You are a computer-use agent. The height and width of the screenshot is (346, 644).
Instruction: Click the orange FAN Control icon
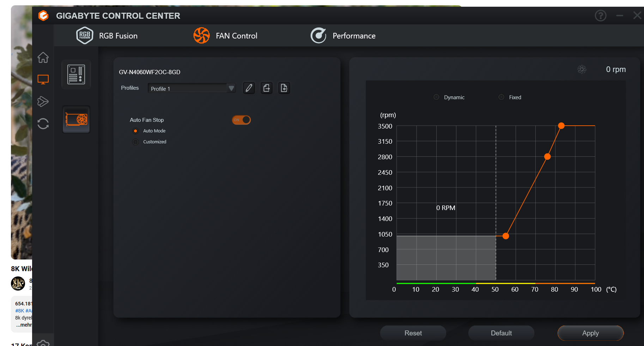(202, 35)
